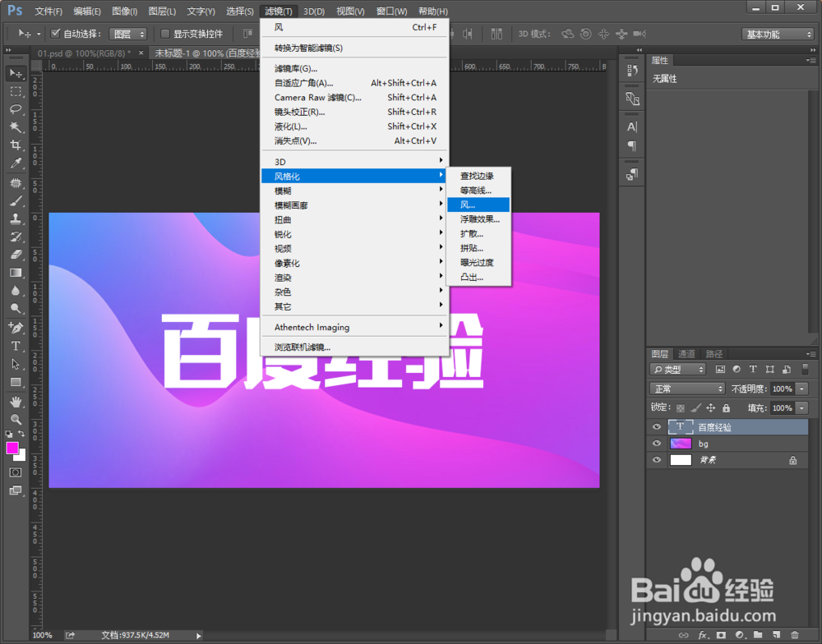Select the Magic Wand tool
The image size is (822, 644).
[x=16, y=126]
